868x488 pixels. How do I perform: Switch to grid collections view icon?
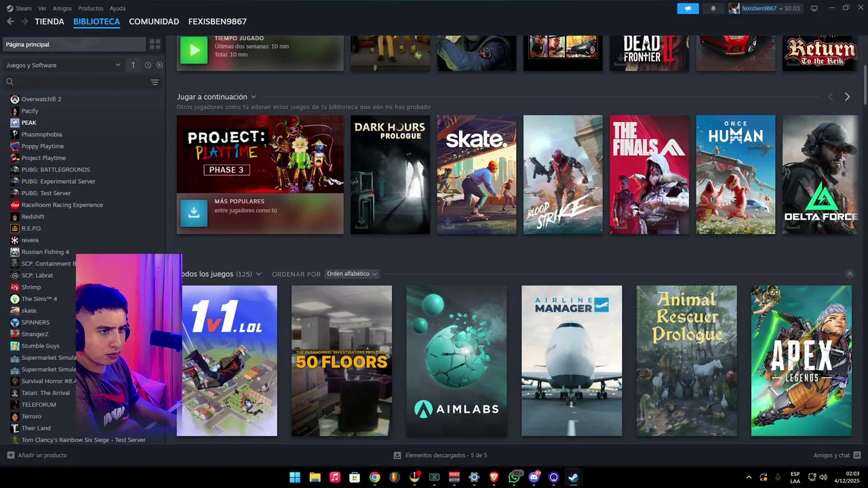[155, 44]
